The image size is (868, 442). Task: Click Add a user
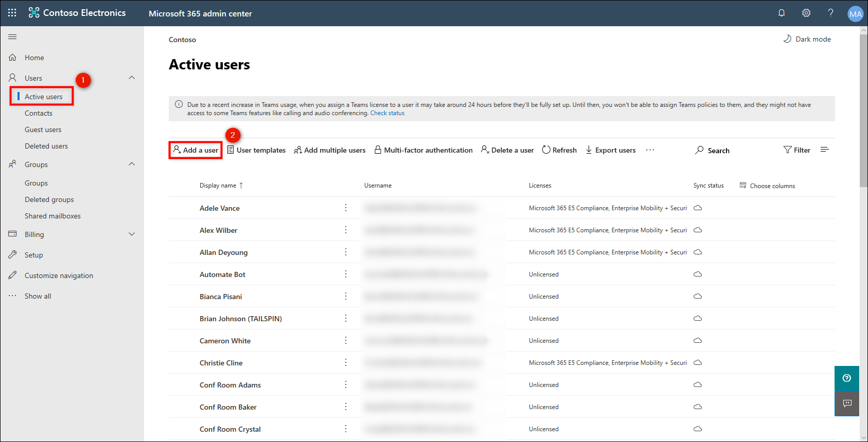[196, 150]
